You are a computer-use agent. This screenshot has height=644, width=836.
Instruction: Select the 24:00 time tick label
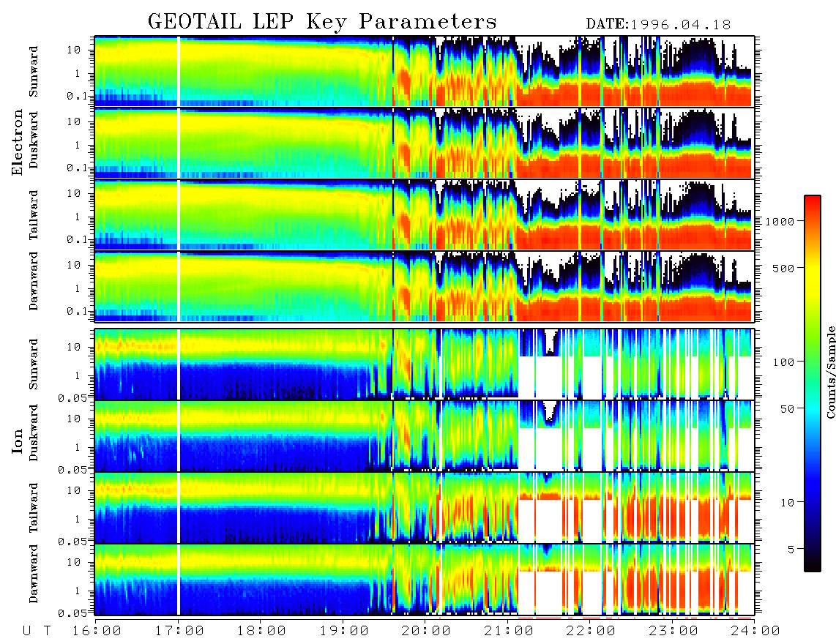point(755,632)
